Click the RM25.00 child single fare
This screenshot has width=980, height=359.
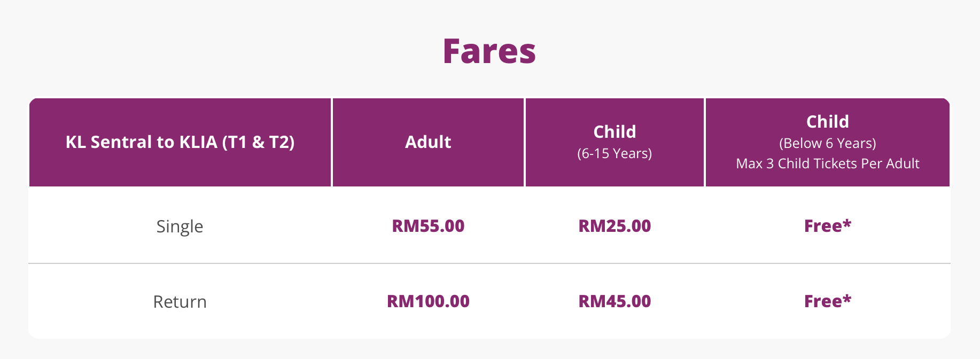[615, 226]
